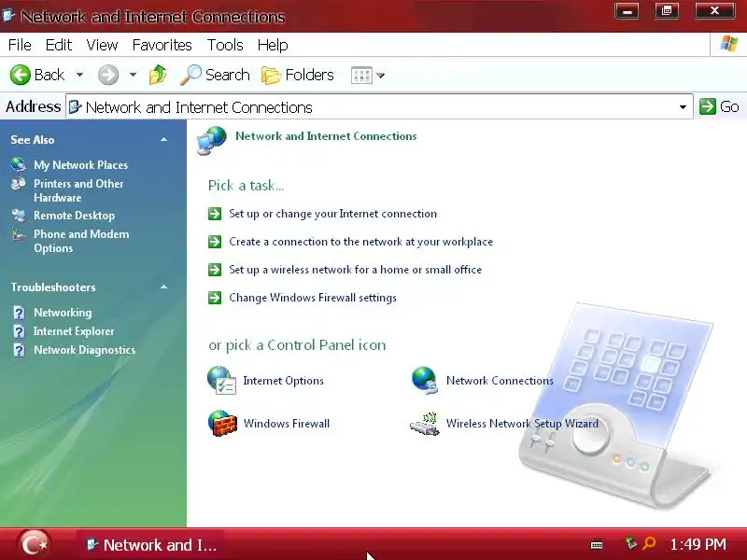Collapse the See Also panel

(164, 139)
